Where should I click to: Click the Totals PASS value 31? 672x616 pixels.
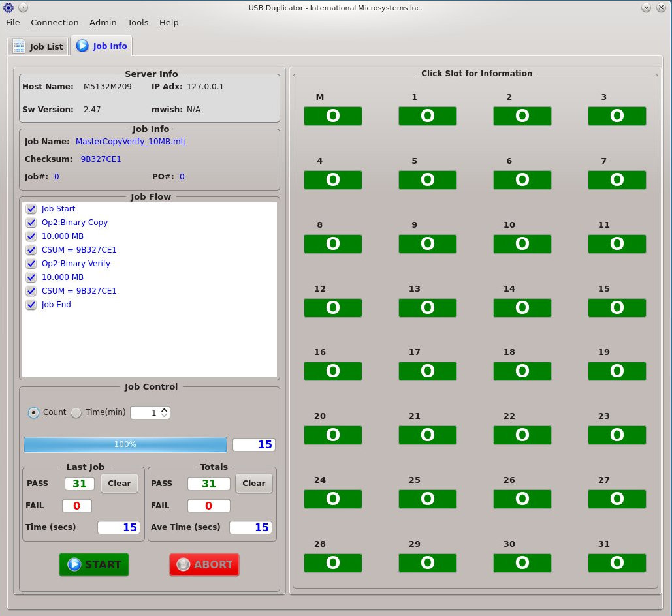tap(209, 484)
